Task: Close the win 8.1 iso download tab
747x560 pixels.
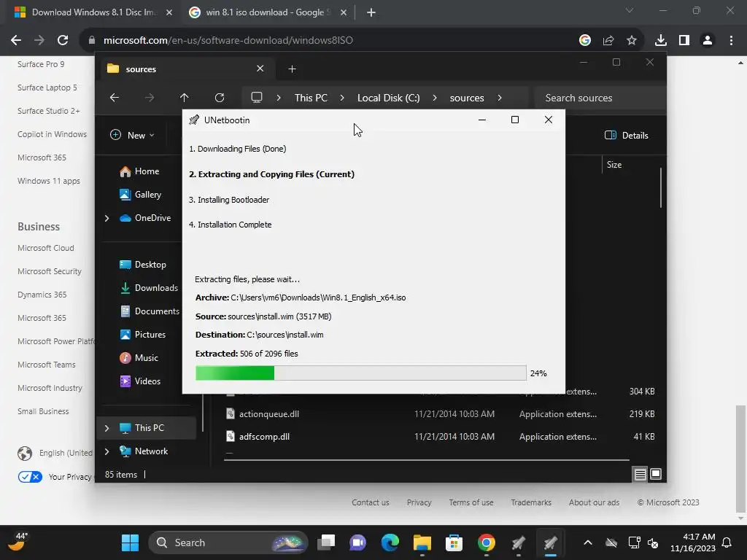Action: (x=344, y=12)
